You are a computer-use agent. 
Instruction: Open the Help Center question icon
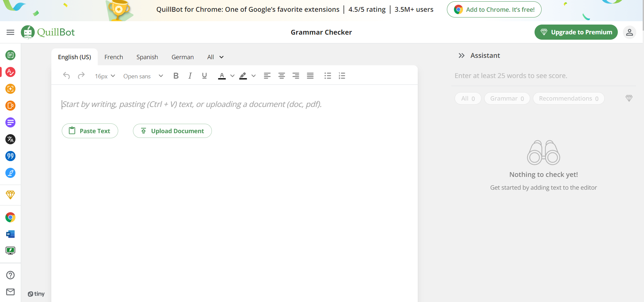[x=10, y=275]
